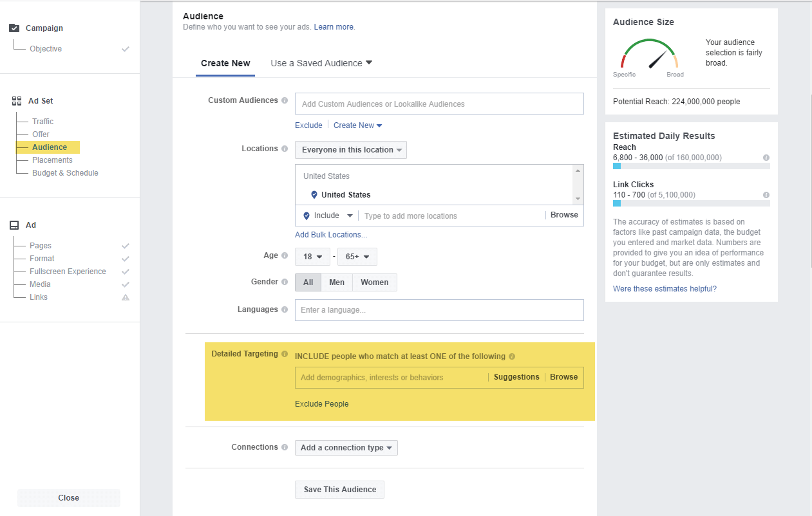This screenshot has height=516, width=812.
Task: Select the Create New tab
Action: coord(225,62)
